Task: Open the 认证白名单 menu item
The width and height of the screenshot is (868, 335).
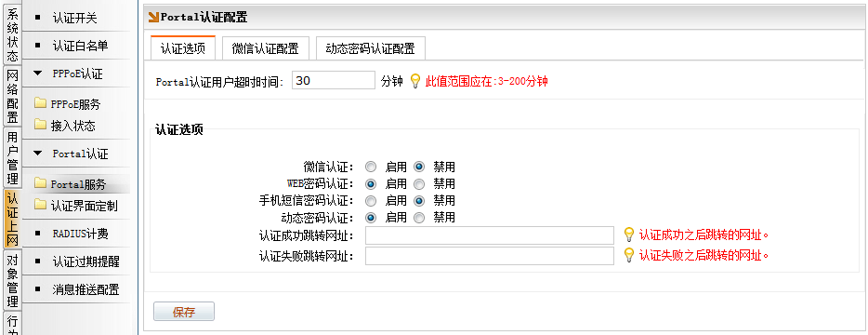Action: coord(80,46)
